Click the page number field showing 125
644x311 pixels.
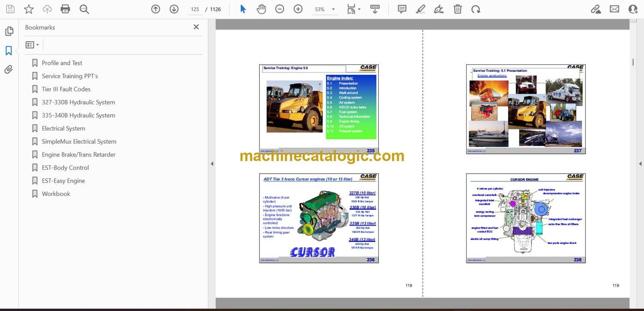tap(195, 9)
